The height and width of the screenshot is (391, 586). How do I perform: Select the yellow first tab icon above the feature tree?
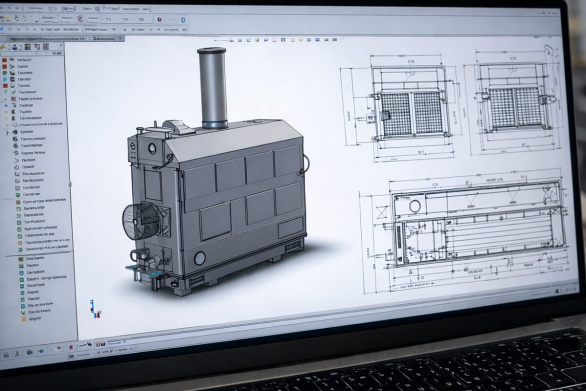(x=3, y=47)
